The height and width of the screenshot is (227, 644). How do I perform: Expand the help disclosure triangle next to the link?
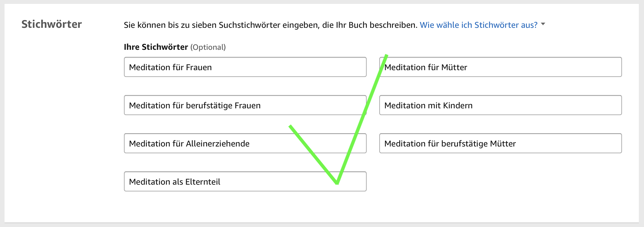543,24
